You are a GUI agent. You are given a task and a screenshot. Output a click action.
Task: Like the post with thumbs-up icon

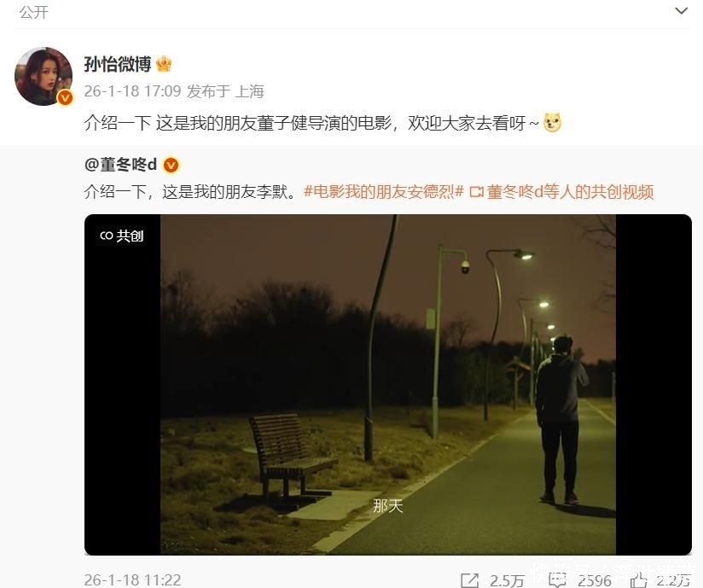tap(638, 580)
